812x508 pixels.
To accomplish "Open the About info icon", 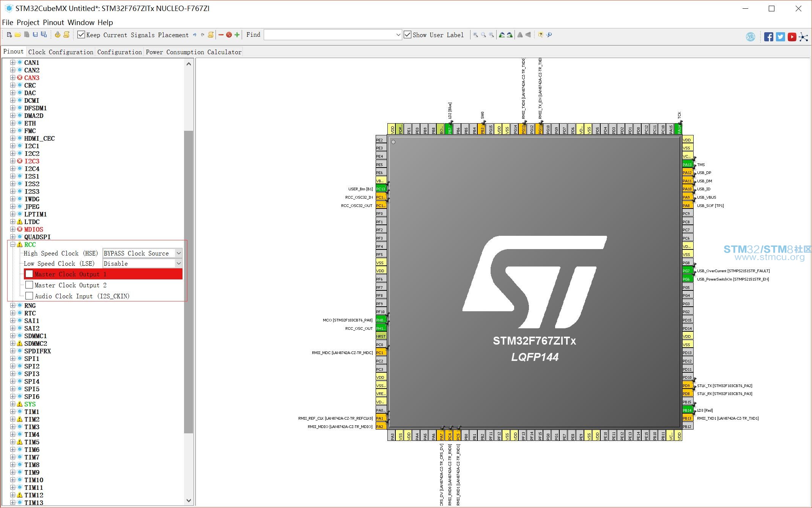I will click(549, 35).
